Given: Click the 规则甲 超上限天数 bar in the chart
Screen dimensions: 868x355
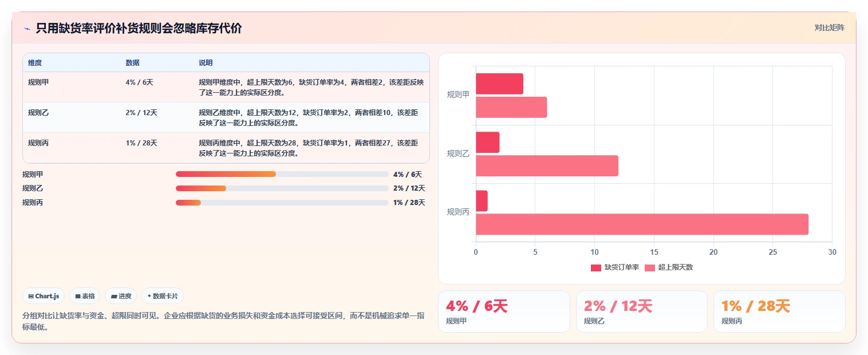Looking at the screenshot, I should tap(511, 107).
